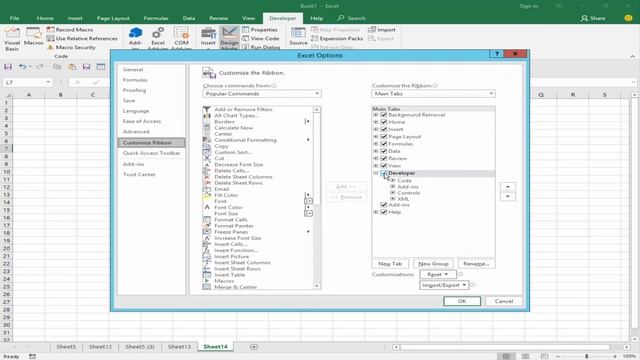Select Trust Center options category
The width and height of the screenshot is (640, 360).
139,175
